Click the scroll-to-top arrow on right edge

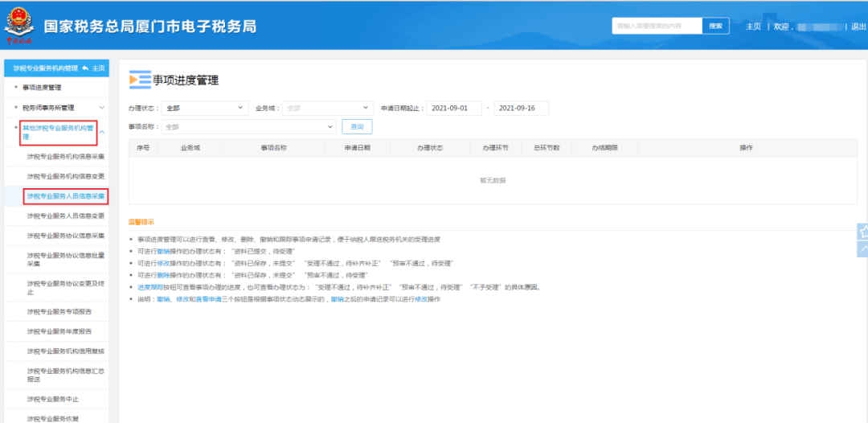coord(863,249)
